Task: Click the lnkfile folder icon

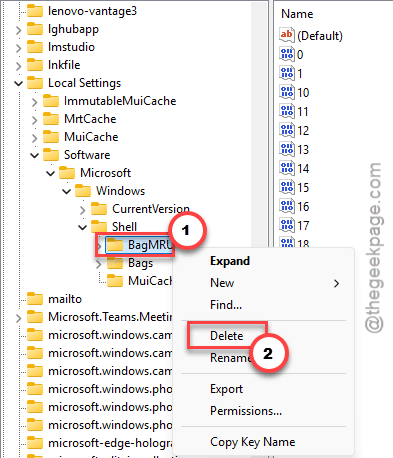Action: coord(35,65)
